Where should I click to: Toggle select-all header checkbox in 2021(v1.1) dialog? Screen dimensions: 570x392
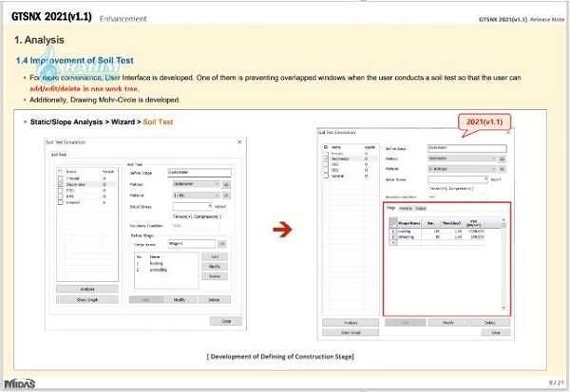point(326,147)
